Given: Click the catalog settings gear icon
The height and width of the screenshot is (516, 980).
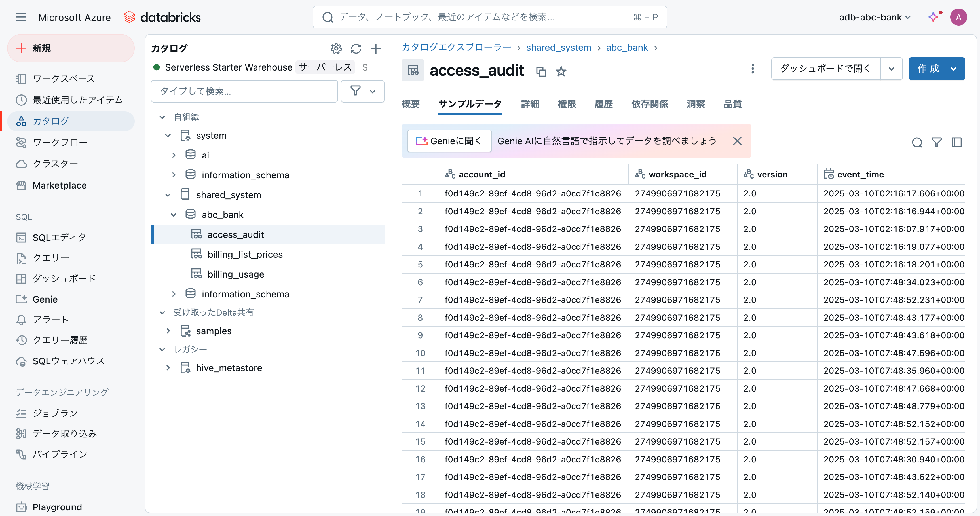Looking at the screenshot, I should click(x=336, y=49).
